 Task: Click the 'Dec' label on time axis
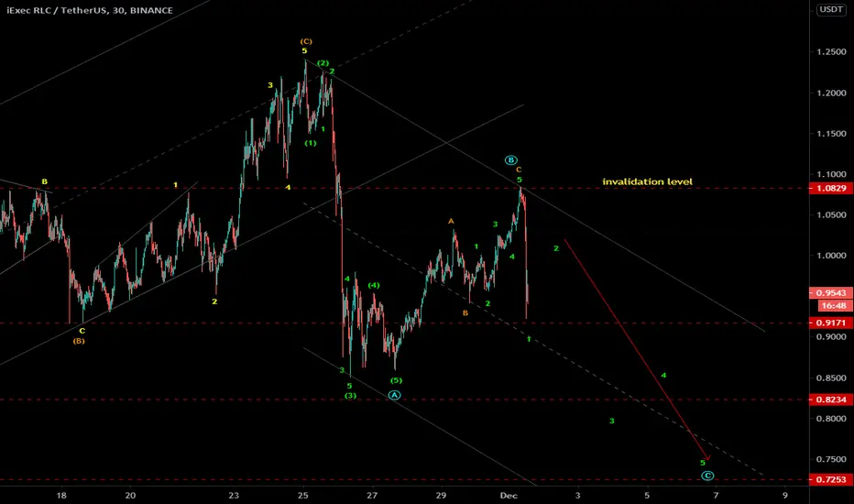[x=509, y=495]
